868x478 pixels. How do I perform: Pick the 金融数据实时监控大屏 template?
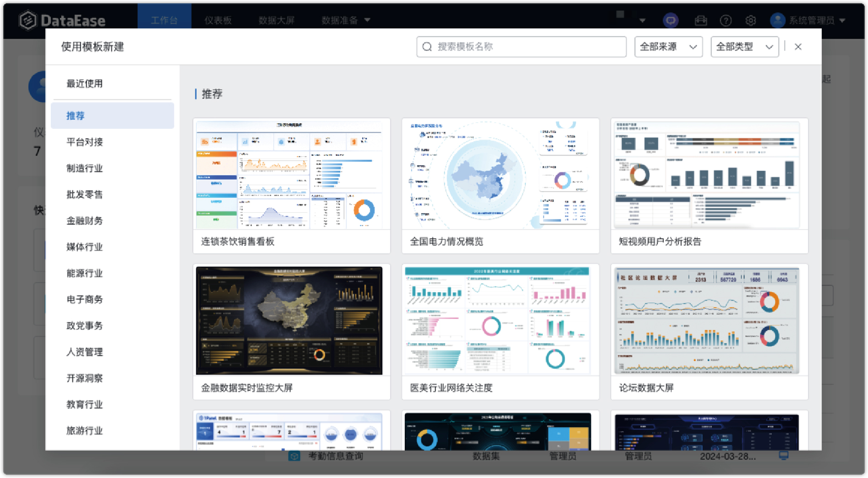click(291, 321)
